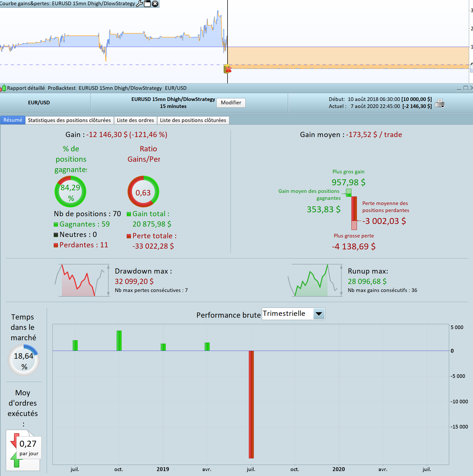Click the Actuel date 7 août 2020 line
This screenshot has height=476, width=473.
tap(380, 106)
